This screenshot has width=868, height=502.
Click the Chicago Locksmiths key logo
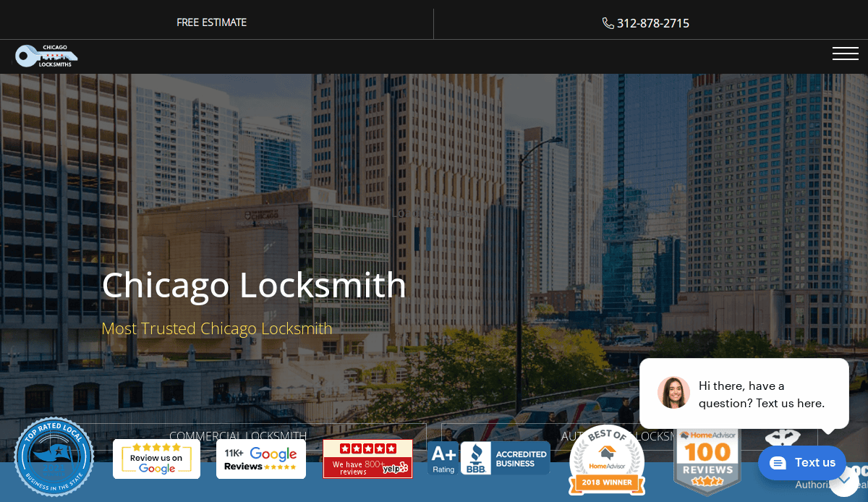coord(46,56)
